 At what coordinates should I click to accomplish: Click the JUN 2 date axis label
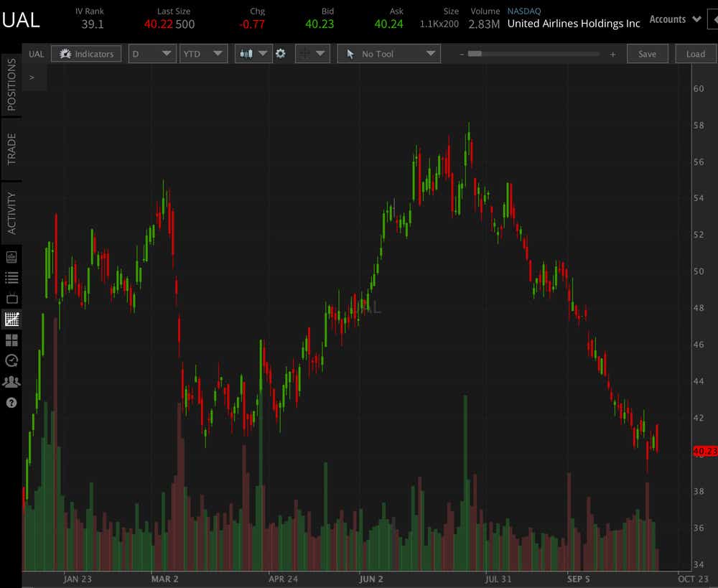(371, 579)
